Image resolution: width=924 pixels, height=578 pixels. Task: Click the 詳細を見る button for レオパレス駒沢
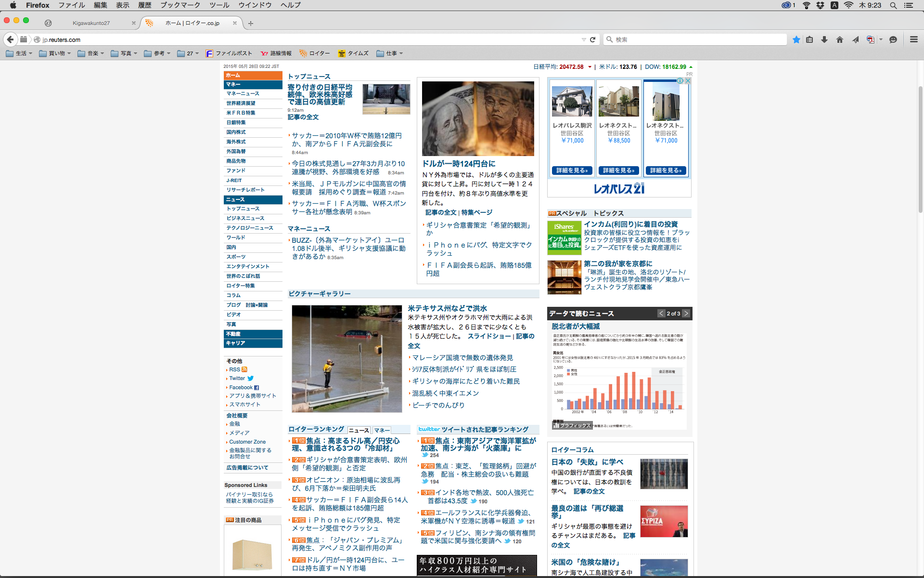pyautogui.click(x=572, y=171)
